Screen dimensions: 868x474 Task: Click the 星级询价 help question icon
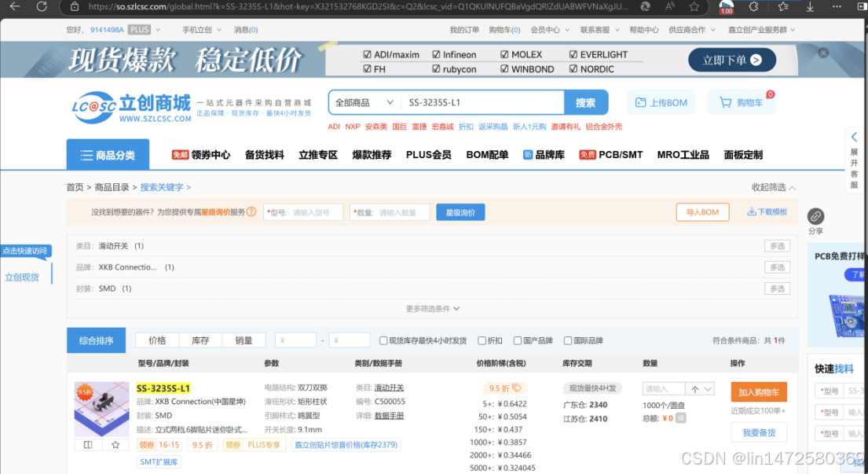[251, 211]
